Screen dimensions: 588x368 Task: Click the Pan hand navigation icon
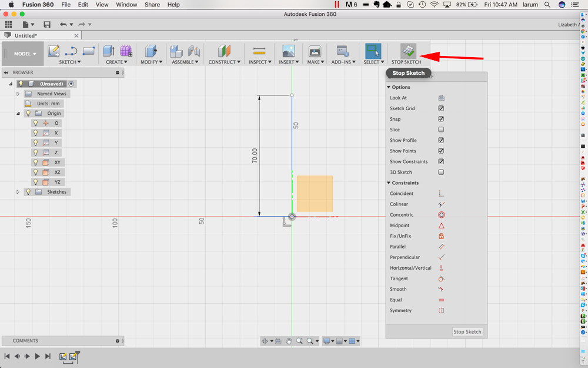coord(288,341)
